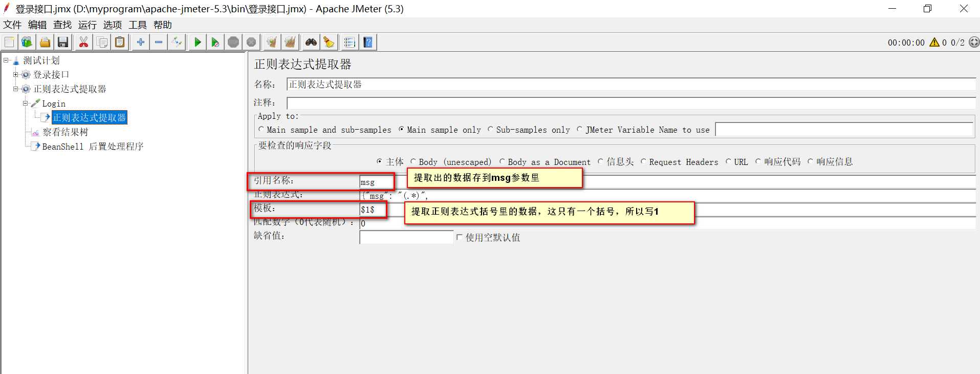Open the Function Helper list icon

pyautogui.click(x=350, y=42)
